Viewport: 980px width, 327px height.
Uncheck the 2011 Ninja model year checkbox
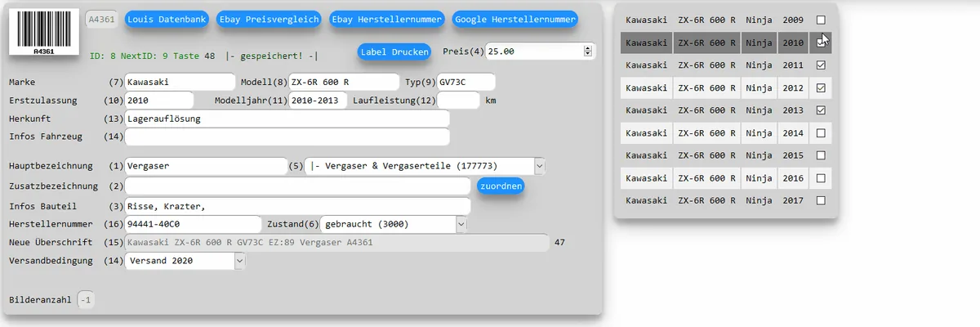click(821, 65)
